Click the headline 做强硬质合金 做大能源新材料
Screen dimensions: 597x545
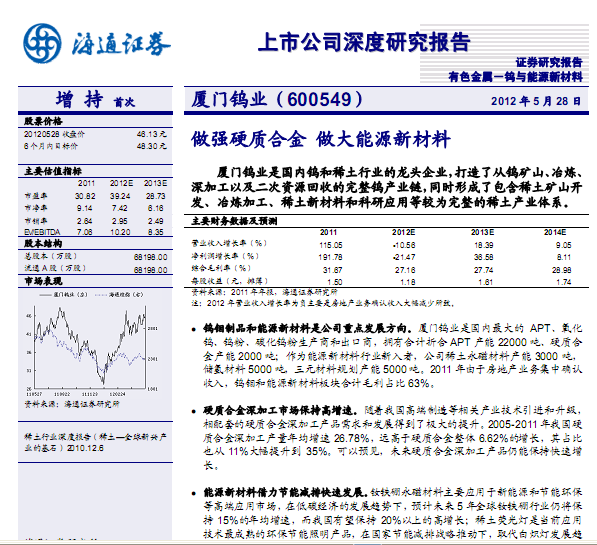pyautogui.click(x=321, y=139)
